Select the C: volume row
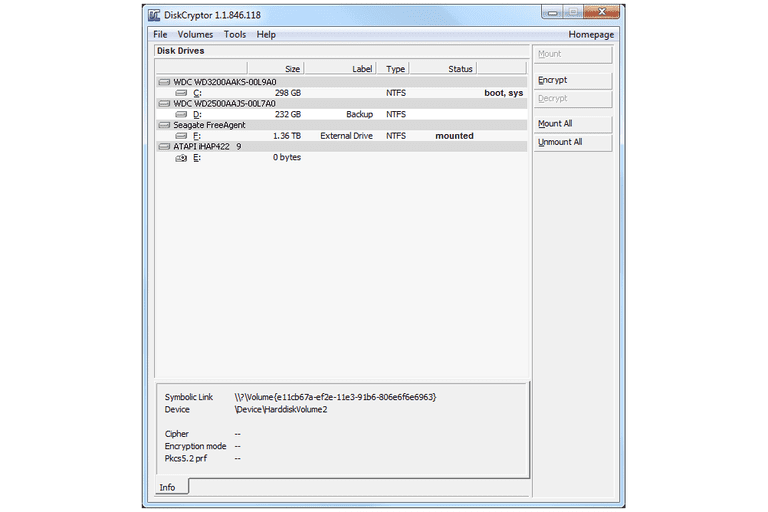Viewport: 768px width, 512px height. tap(341, 93)
